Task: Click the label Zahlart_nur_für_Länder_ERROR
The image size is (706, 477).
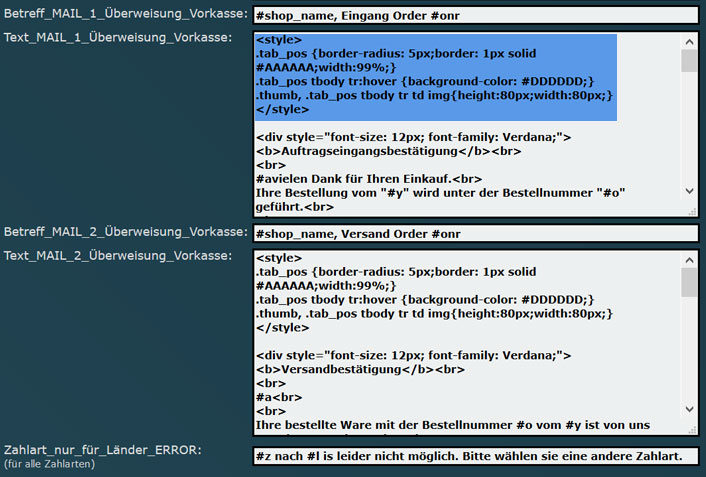Action: [x=103, y=450]
